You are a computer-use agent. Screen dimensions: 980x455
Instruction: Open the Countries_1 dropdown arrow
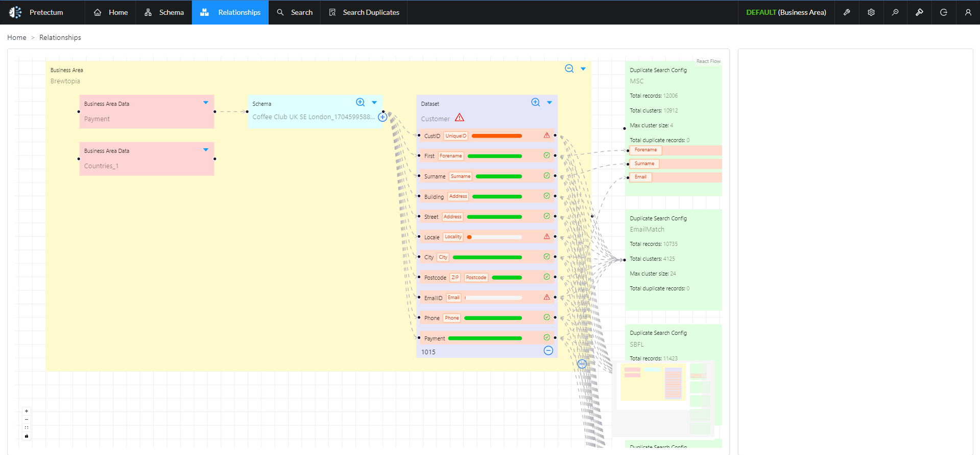click(206, 150)
